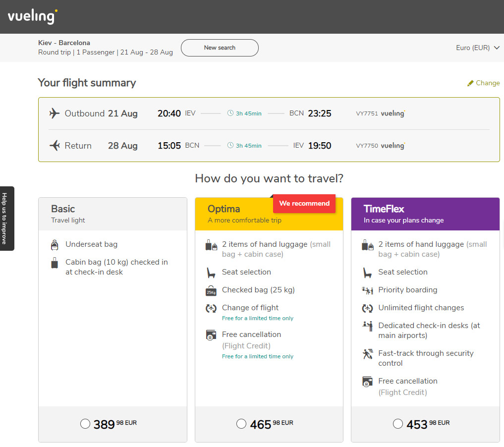This screenshot has width=504, height=447.
Task: Click the Basic fare card header
Action: pos(113,214)
